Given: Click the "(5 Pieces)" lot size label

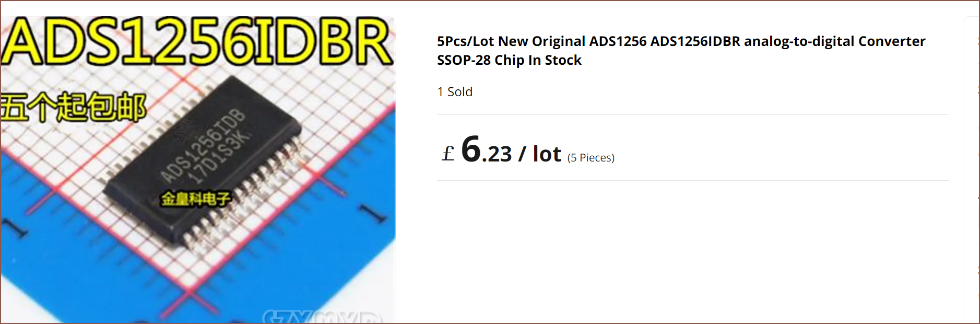Looking at the screenshot, I should [591, 158].
